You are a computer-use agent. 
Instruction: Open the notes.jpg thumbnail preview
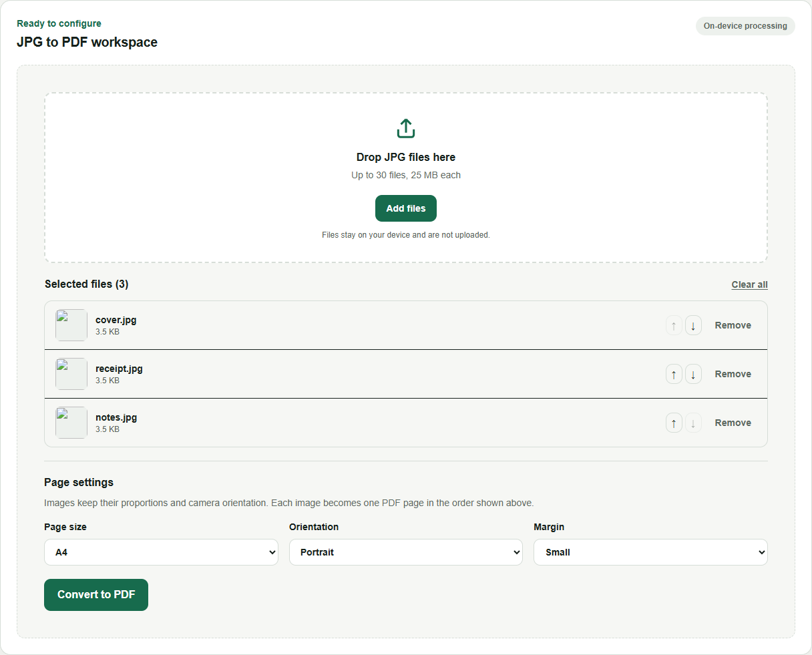[x=71, y=423]
